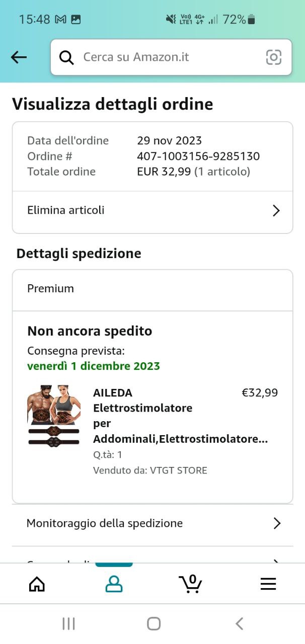305x644 pixels.
Task: Select Monitoraggio della spedizione row
Action: 105,524
